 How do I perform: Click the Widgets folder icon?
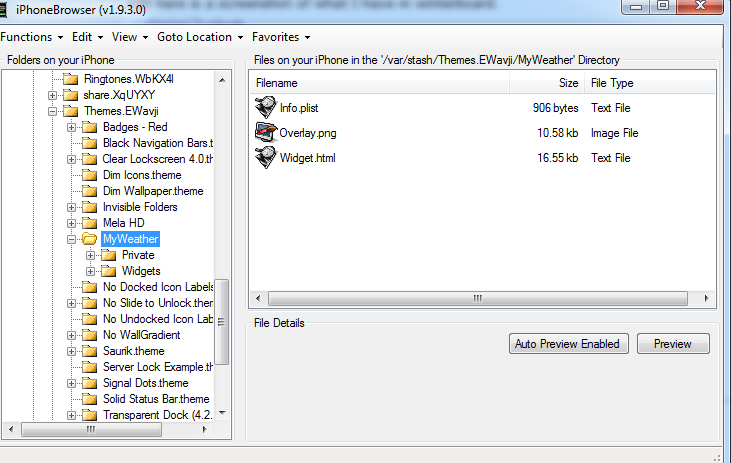109,271
